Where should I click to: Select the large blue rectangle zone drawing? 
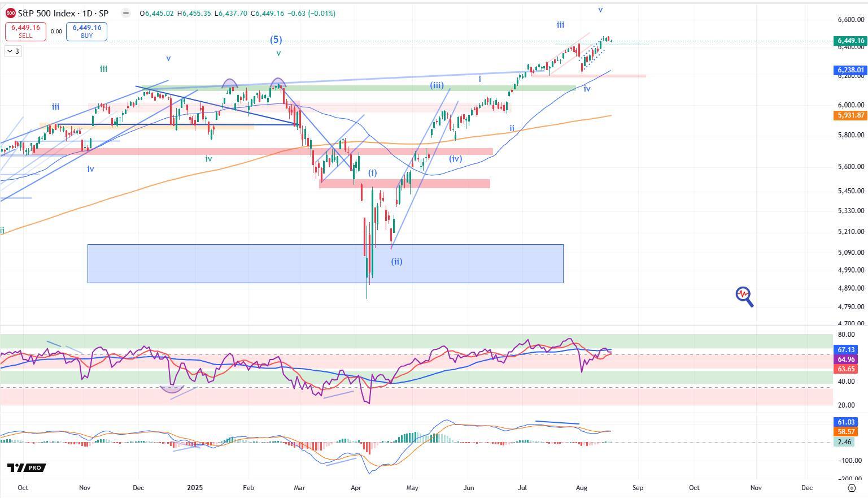[x=325, y=264]
